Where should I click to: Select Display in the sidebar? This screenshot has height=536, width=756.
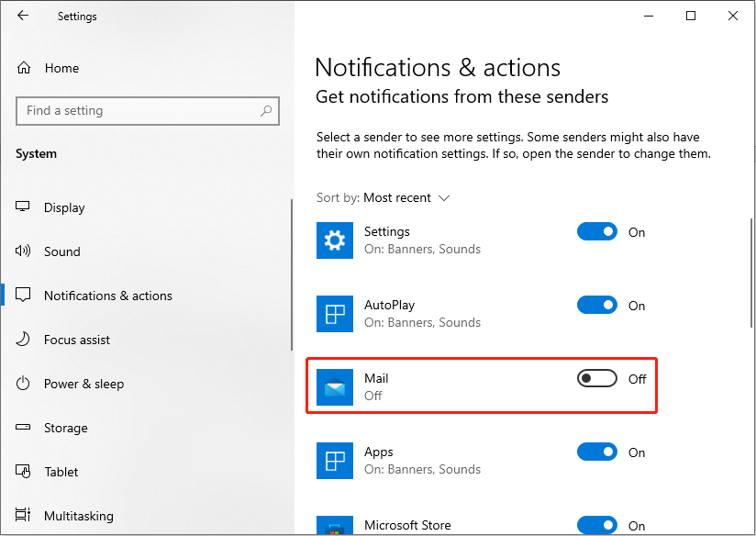click(x=64, y=207)
